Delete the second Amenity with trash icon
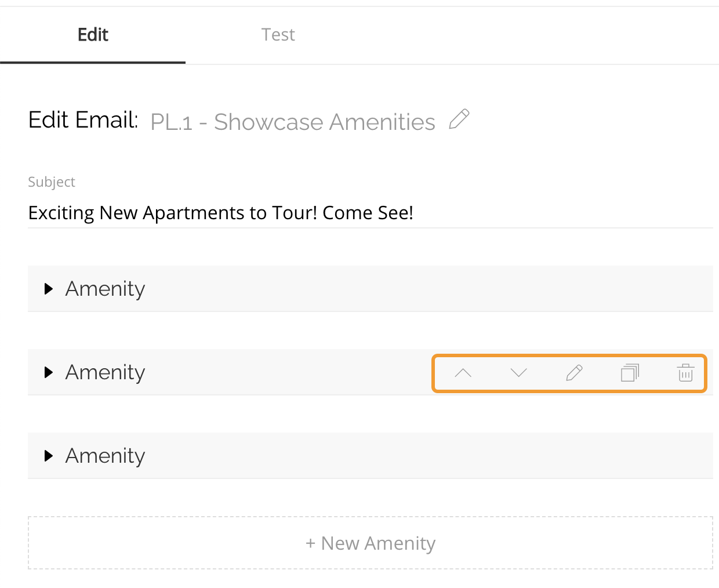Viewport: 719px width, 588px height. [x=685, y=373]
